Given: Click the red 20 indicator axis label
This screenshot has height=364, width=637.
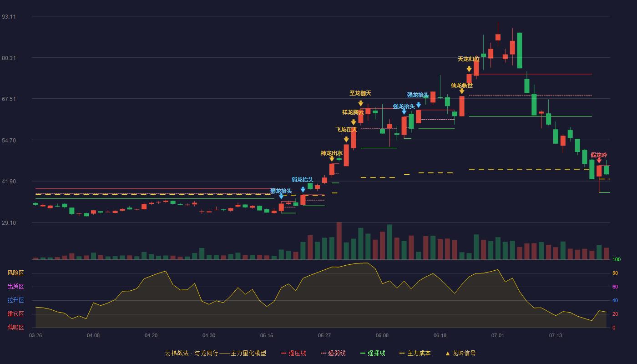Looking at the screenshot, I should 615,314.
